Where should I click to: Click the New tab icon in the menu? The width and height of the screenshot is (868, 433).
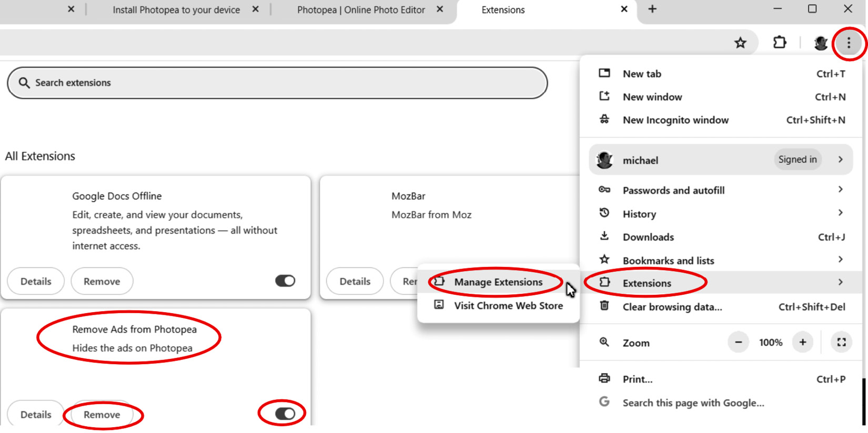(604, 73)
